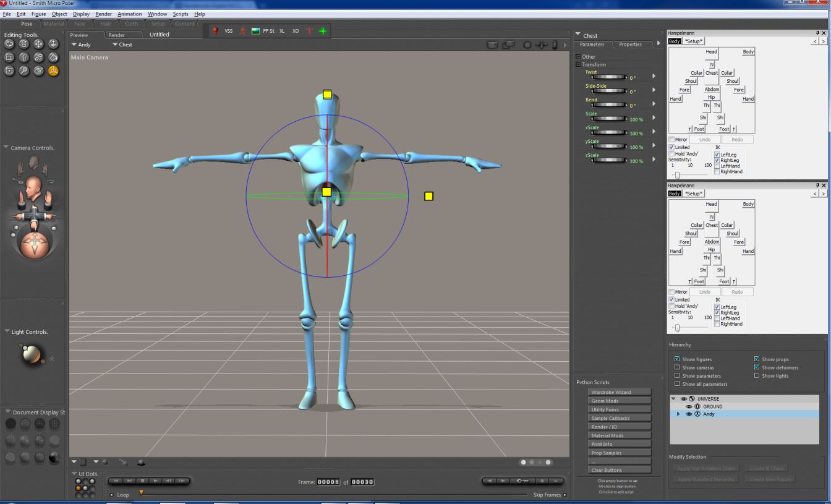The image size is (831, 504).
Task: Click the landscape picture toolbar icon
Action: [x=256, y=30]
